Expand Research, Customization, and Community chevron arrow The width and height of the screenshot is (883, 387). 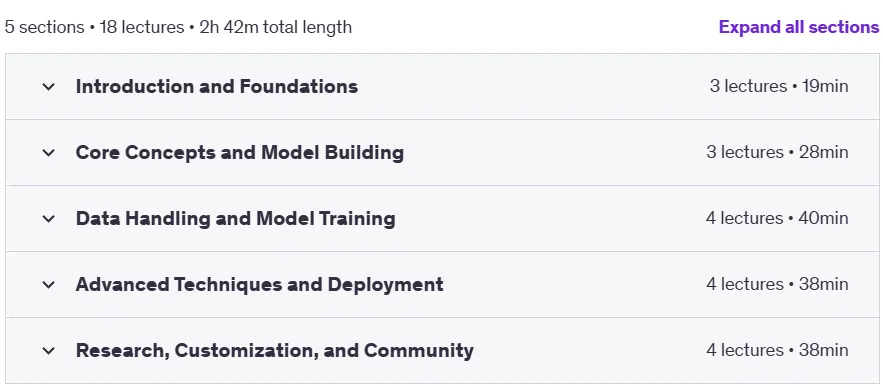(48, 350)
